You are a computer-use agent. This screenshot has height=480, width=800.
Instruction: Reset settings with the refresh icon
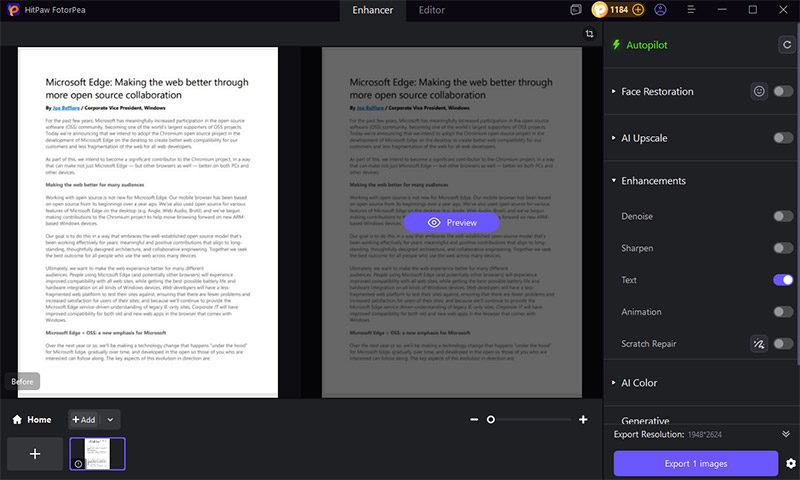click(787, 45)
